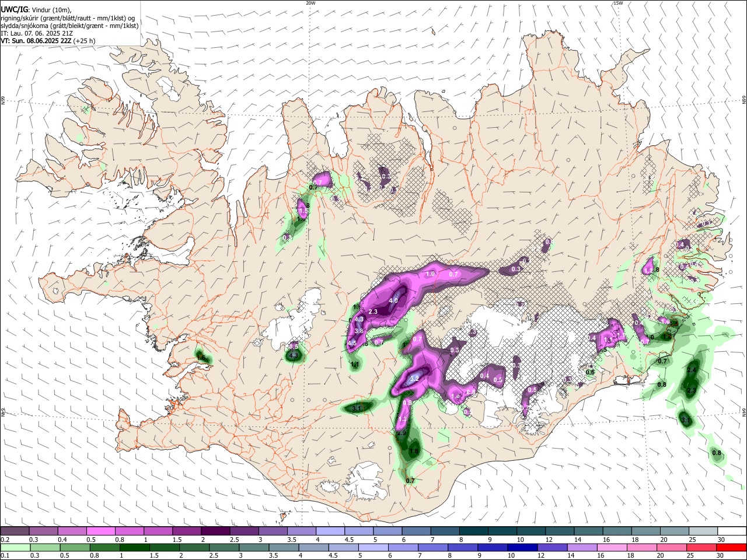Pick the dark teal 8 swatch, upper scale
This screenshot has height=560, width=747.
tap(473, 531)
